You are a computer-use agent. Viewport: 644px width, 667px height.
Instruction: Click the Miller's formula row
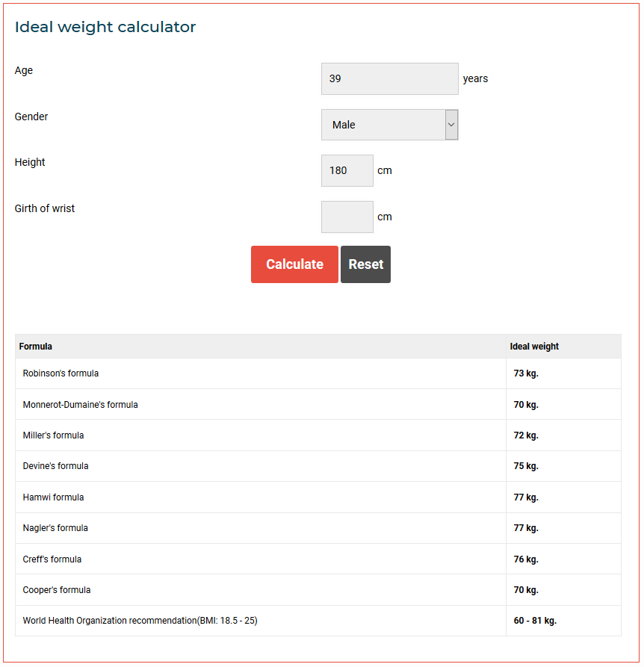[53, 435]
